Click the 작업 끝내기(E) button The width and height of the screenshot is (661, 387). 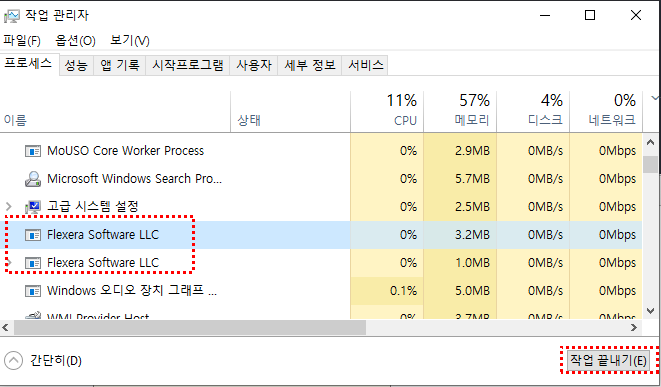click(608, 361)
